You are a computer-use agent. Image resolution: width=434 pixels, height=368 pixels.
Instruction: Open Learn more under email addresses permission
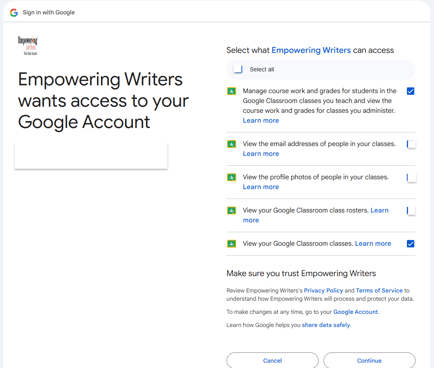point(261,154)
